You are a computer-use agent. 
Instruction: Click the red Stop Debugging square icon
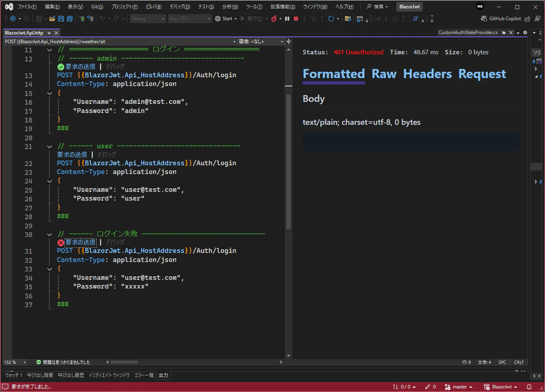coord(296,19)
